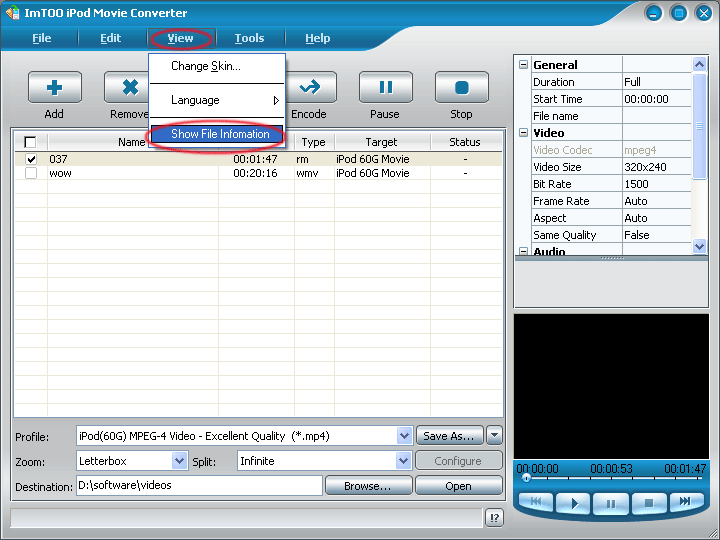720x540 pixels.
Task: Collapse the Video property group
Action: pyautogui.click(x=523, y=133)
